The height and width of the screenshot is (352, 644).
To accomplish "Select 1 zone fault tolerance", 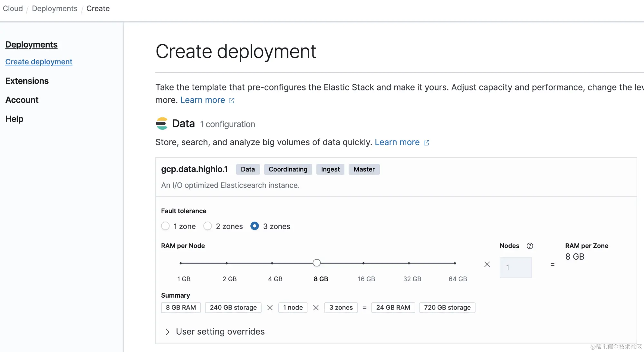I will (x=166, y=226).
